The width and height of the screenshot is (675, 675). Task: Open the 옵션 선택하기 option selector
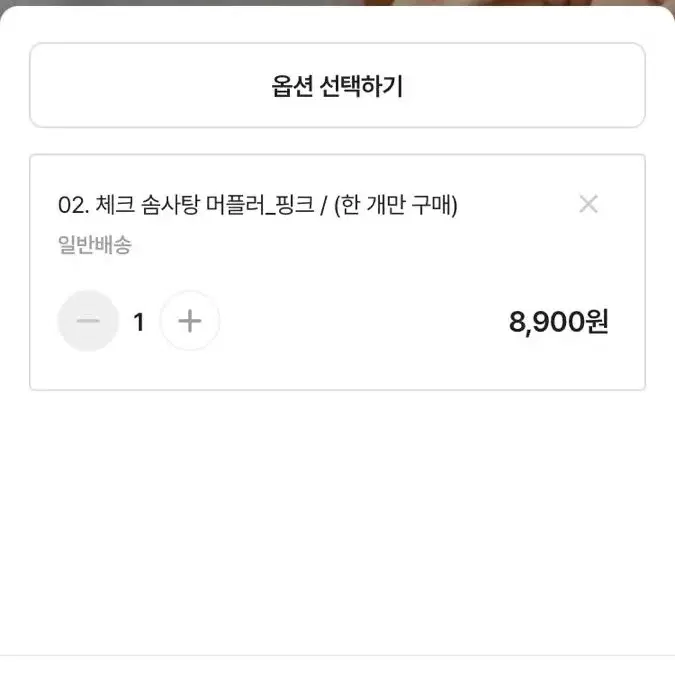coord(337,85)
